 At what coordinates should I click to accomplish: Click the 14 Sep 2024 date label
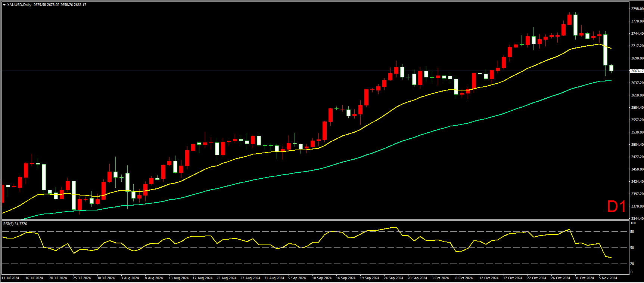click(346, 278)
